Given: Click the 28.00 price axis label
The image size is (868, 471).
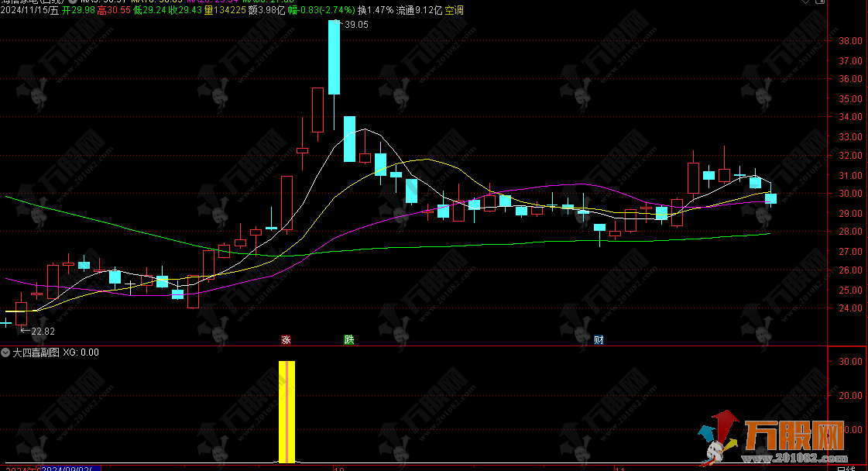Looking at the screenshot, I should pyautogui.click(x=851, y=232).
